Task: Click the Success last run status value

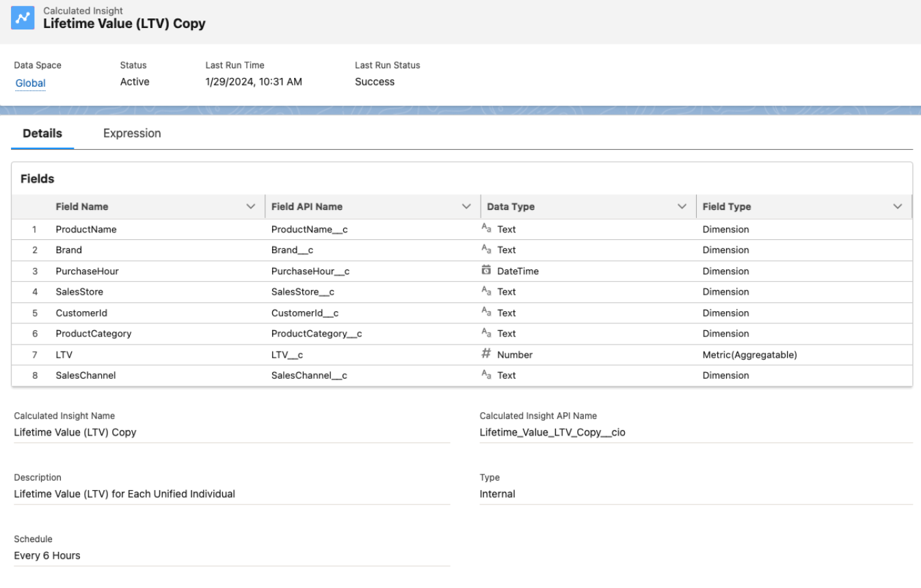Action: coord(375,81)
